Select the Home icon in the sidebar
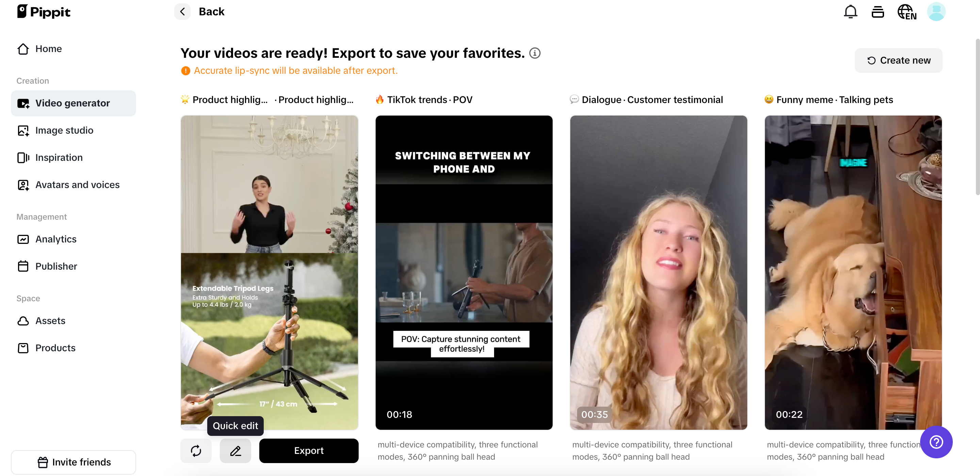The height and width of the screenshot is (476, 980). tap(23, 49)
